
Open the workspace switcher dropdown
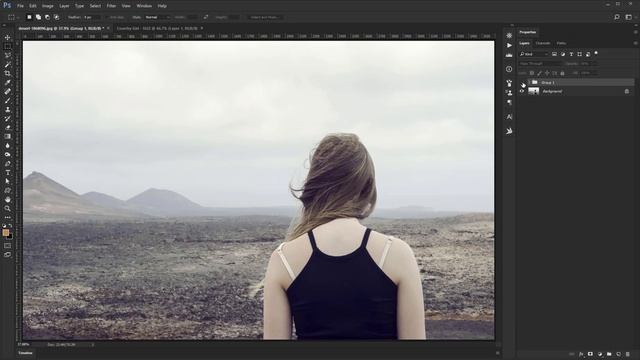(x=629, y=17)
